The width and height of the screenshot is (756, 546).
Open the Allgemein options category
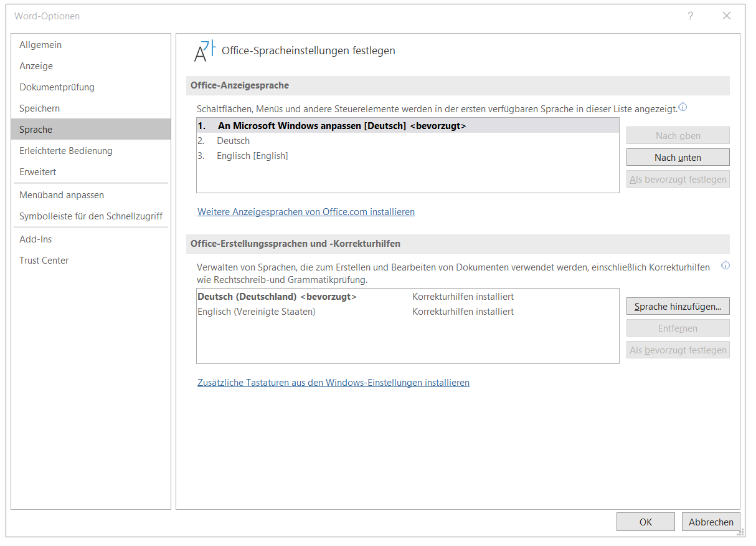tap(91, 45)
